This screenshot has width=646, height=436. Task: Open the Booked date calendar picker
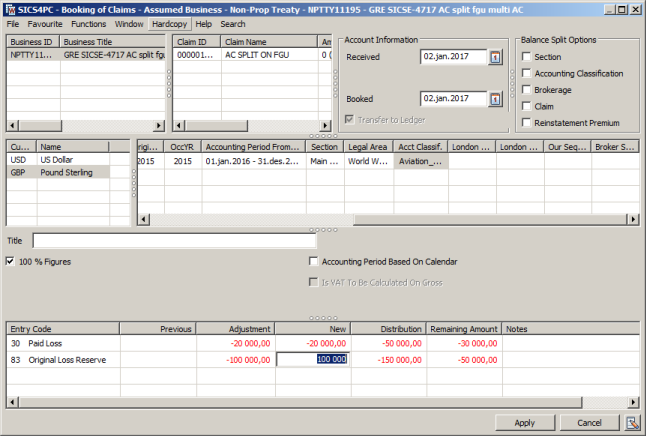click(496, 99)
